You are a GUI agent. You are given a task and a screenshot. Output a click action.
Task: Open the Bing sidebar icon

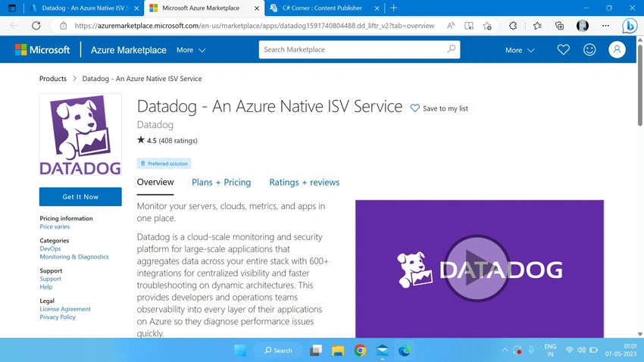pos(629,26)
